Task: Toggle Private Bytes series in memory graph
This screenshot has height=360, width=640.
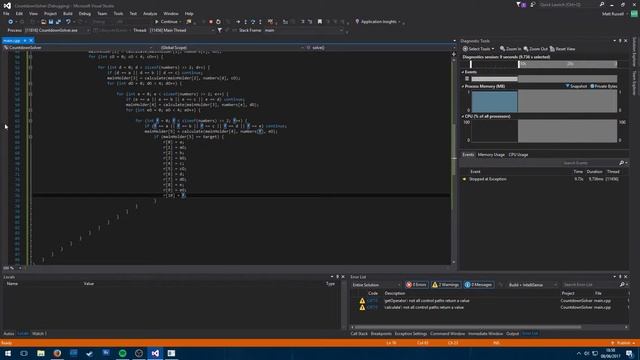Action: (604, 86)
